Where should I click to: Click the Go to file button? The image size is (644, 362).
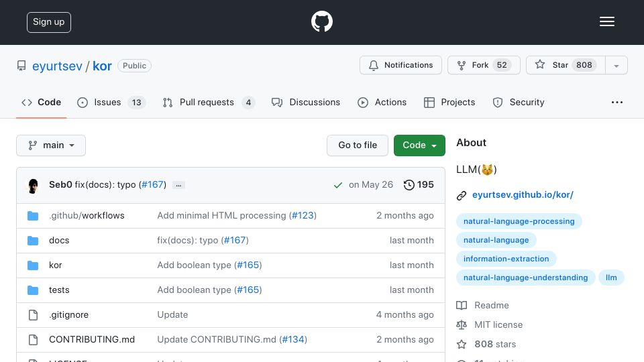358,145
